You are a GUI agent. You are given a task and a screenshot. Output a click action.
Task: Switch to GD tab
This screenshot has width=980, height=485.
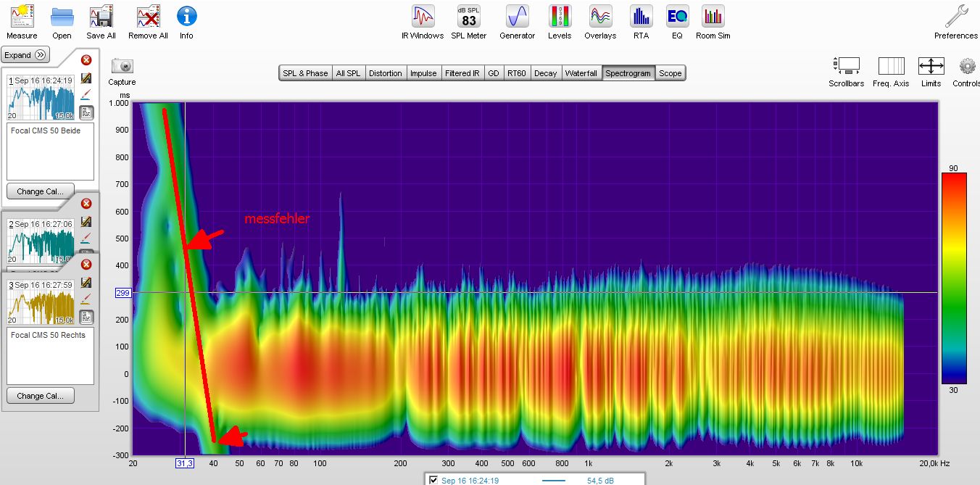494,73
